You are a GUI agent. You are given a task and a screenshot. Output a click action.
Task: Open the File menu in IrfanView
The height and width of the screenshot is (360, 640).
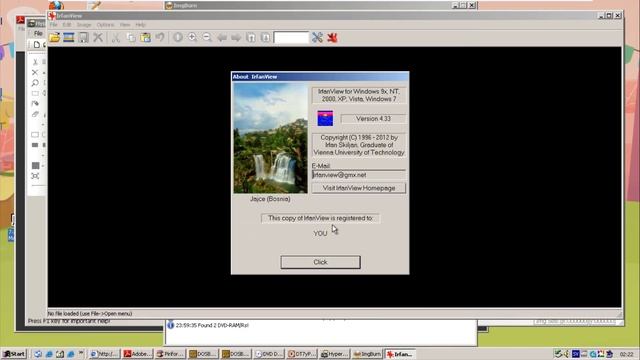tap(53, 25)
